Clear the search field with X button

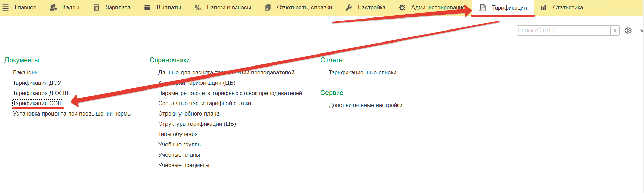[615, 31]
